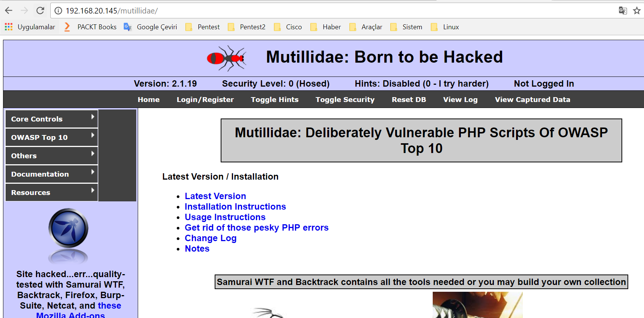The height and width of the screenshot is (318, 644).
Task: Expand the Others menu
Action: click(x=52, y=156)
